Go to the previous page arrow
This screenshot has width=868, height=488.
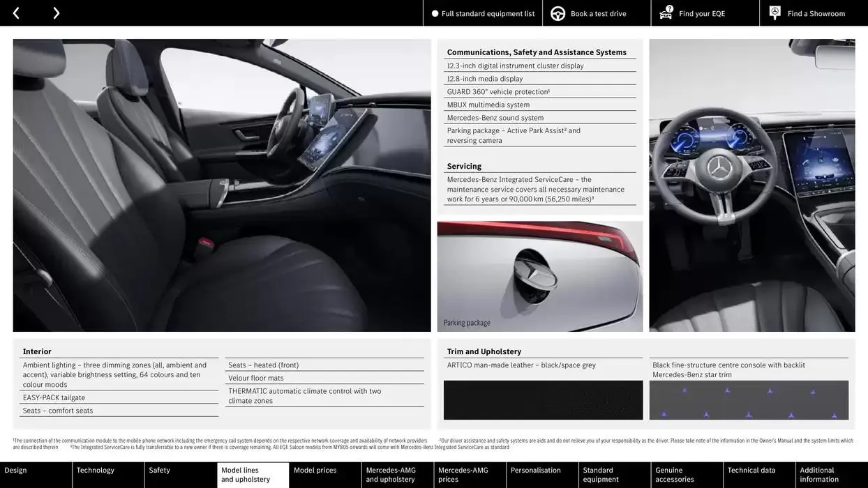(x=16, y=13)
